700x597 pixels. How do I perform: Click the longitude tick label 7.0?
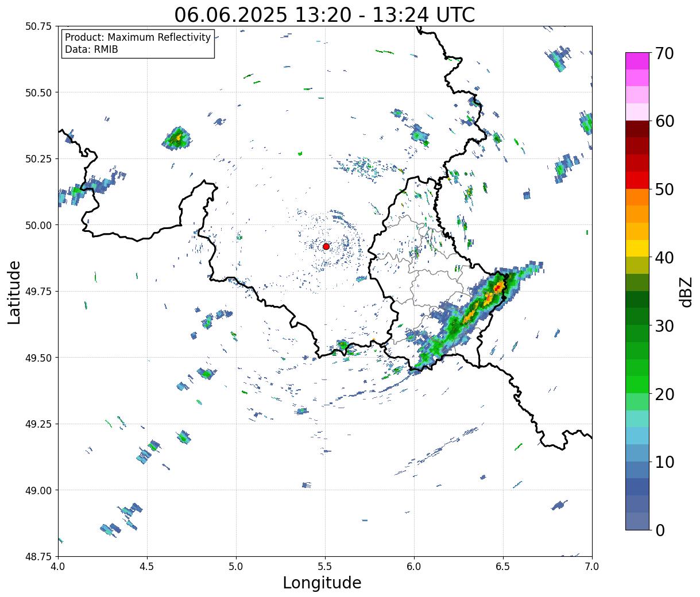(592, 566)
